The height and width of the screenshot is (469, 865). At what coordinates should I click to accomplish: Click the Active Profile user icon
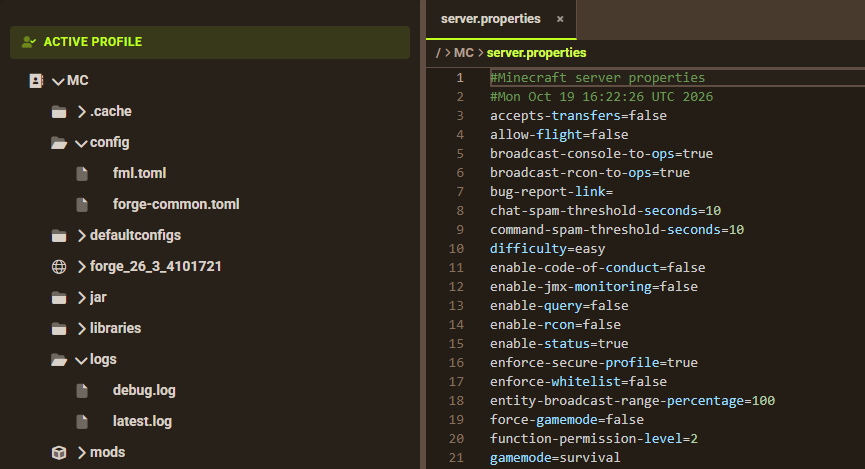click(x=29, y=42)
